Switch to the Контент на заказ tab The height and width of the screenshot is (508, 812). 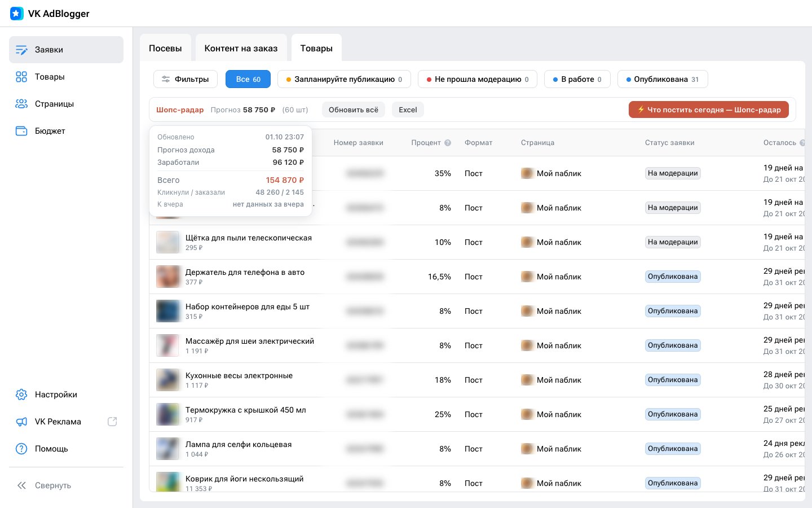241,49
